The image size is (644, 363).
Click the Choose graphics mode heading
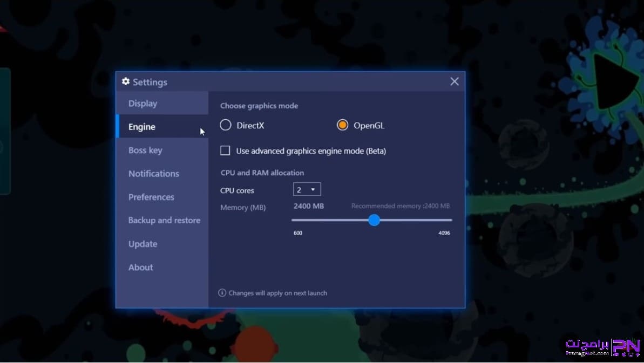(x=259, y=106)
